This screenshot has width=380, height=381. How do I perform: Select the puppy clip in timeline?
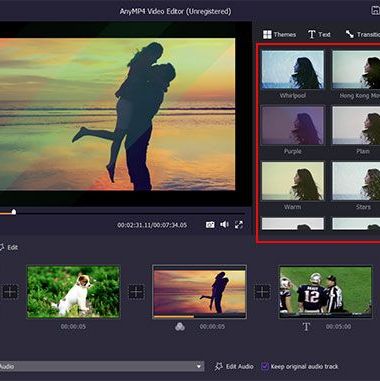(73, 291)
